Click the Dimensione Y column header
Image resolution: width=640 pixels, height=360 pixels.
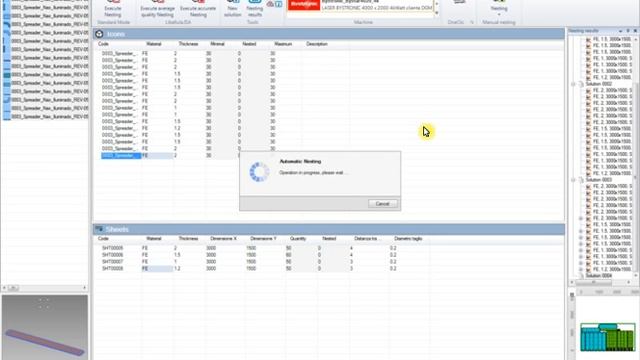263,238
